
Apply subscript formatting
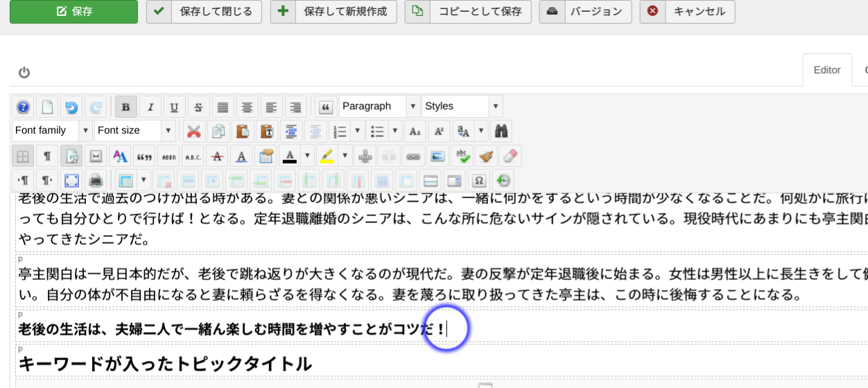[415, 131]
